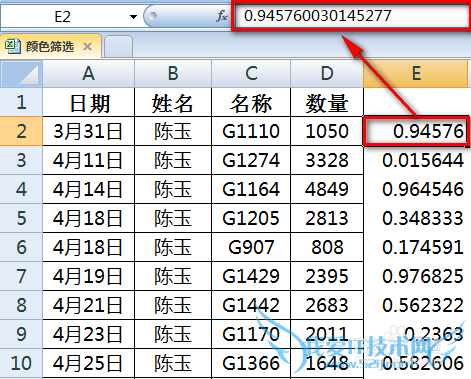
Task: Select cell with quantity 2395
Action: [x=327, y=276]
